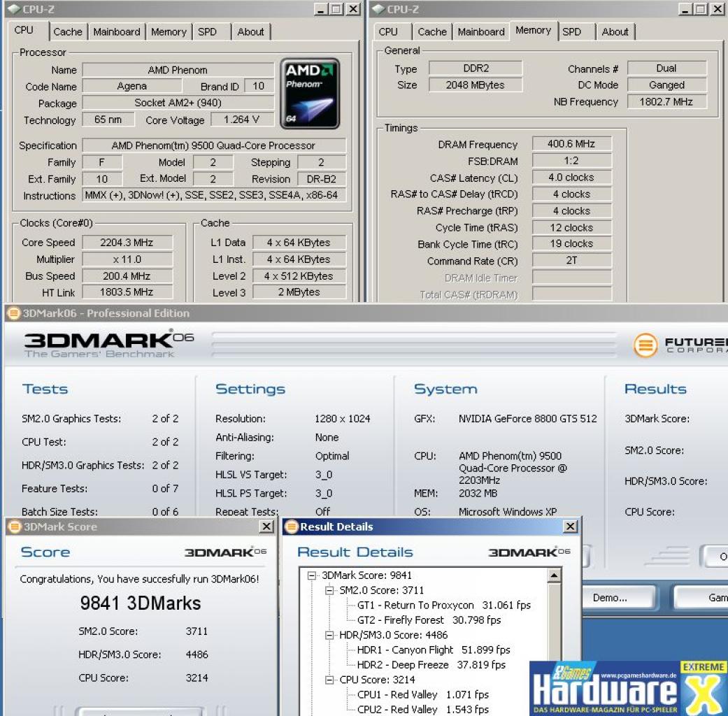
Task: Switch to Memory tab in left CPU-Z window
Action: [169, 32]
